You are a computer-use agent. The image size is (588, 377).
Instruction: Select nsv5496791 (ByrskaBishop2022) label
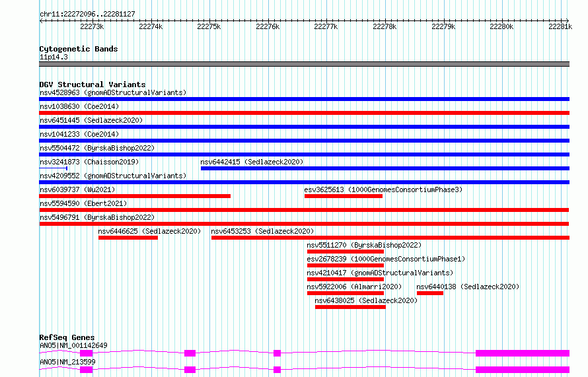click(97, 217)
